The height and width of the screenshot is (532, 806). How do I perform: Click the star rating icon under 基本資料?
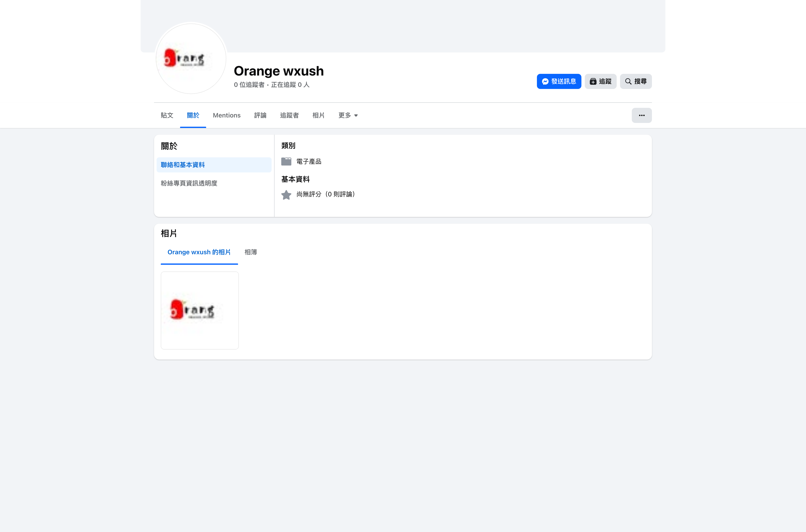pyautogui.click(x=286, y=194)
